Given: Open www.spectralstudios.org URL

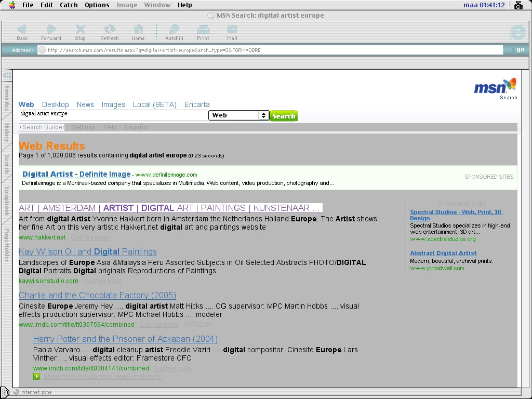Looking at the screenshot, I should (x=443, y=239).
